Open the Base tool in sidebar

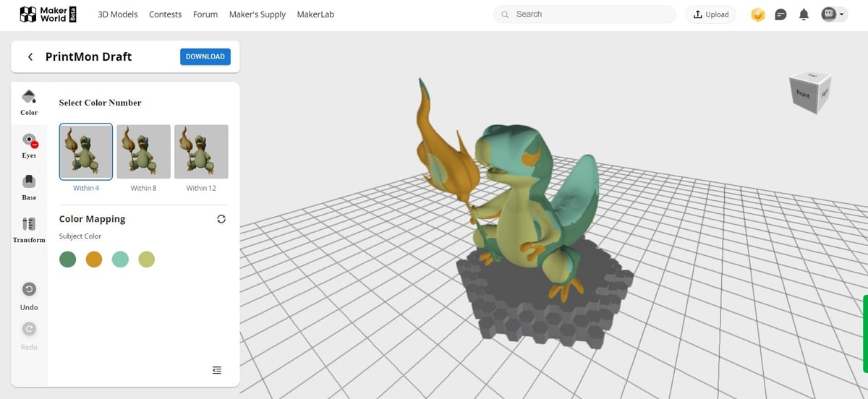click(29, 188)
